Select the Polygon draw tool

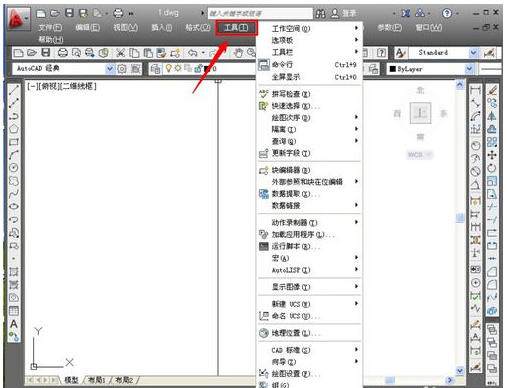pyautogui.click(x=14, y=129)
